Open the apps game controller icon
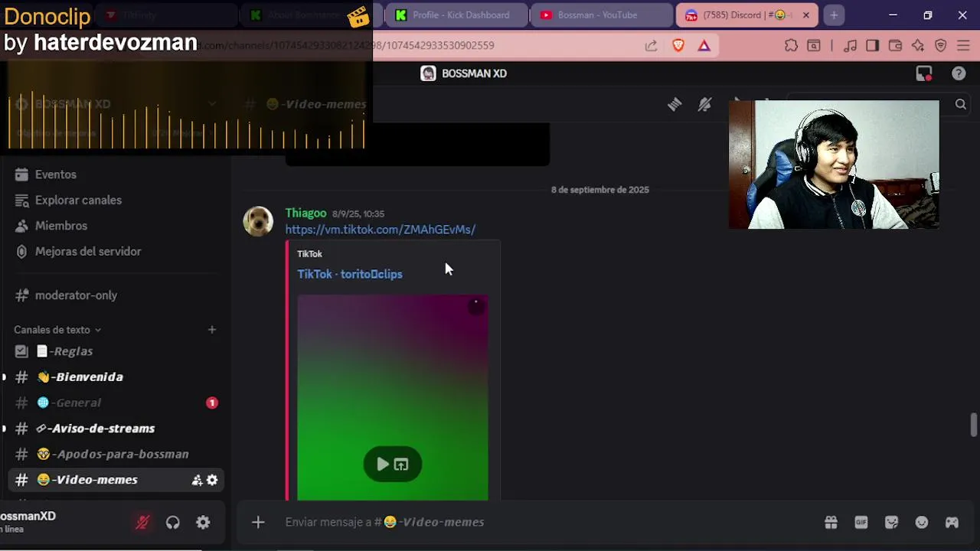The width and height of the screenshot is (980, 551). click(x=952, y=522)
